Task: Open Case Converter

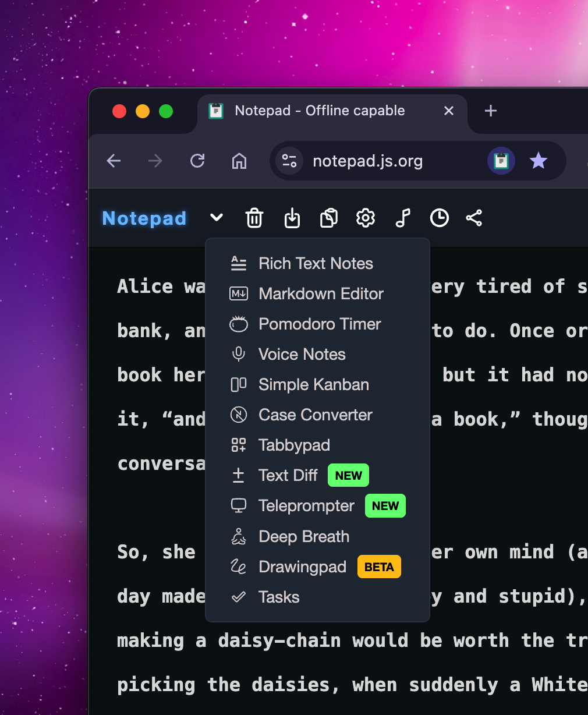Action: [x=317, y=415]
